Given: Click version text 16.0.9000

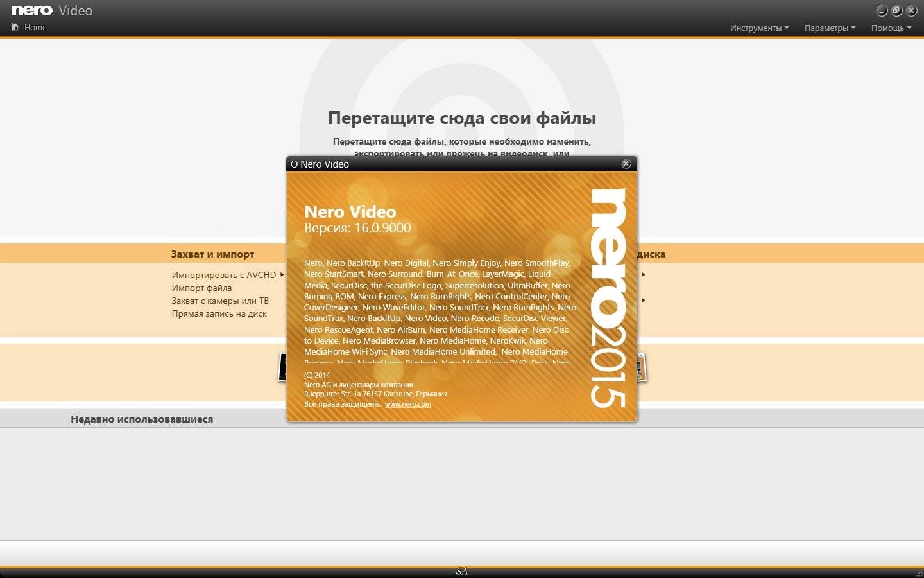Looking at the screenshot, I should (382, 228).
